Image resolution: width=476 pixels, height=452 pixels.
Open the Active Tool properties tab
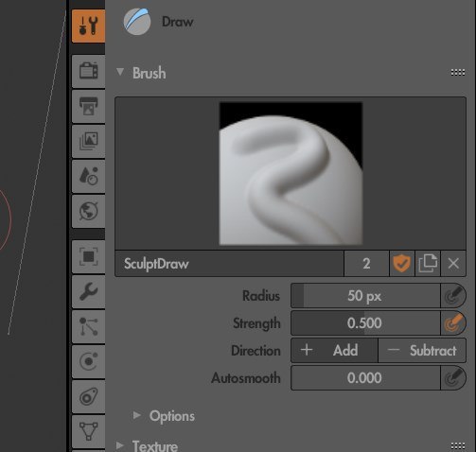(89, 26)
